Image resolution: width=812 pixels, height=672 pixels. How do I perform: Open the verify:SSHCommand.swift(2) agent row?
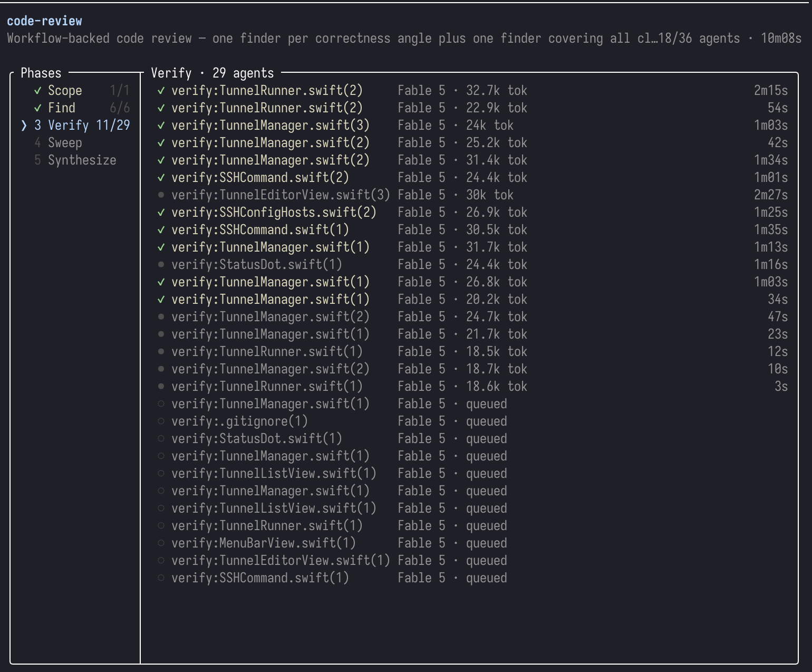coord(472,178)
